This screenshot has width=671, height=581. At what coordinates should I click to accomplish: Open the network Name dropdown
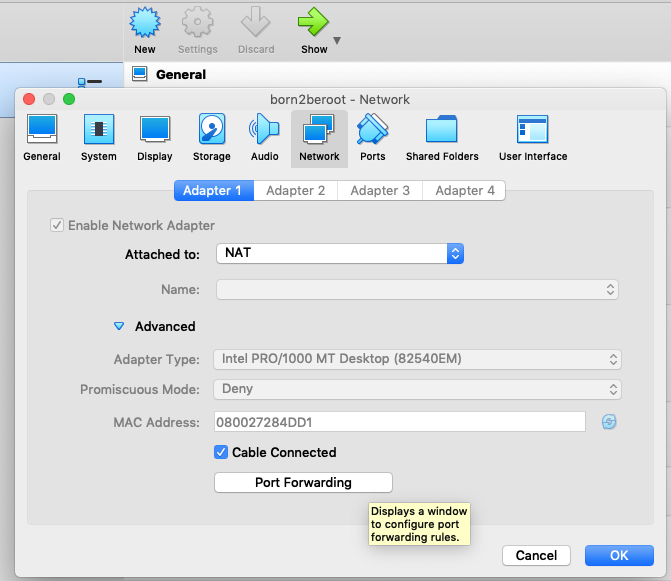[x=417, y=290]
